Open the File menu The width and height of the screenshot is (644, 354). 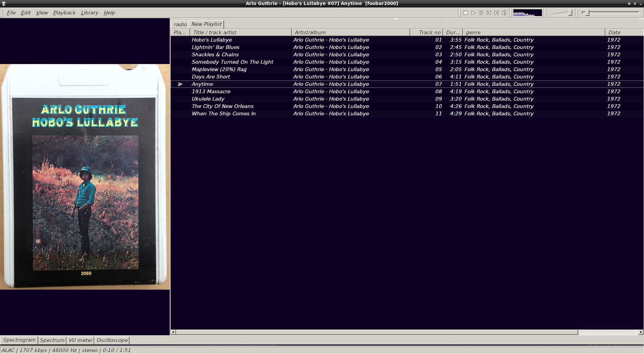coord(11,13)
